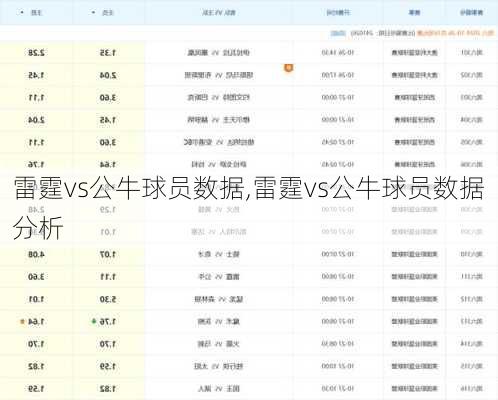
Task: Click kickoff time 10-26 17:00
Action: pos(338,75)
